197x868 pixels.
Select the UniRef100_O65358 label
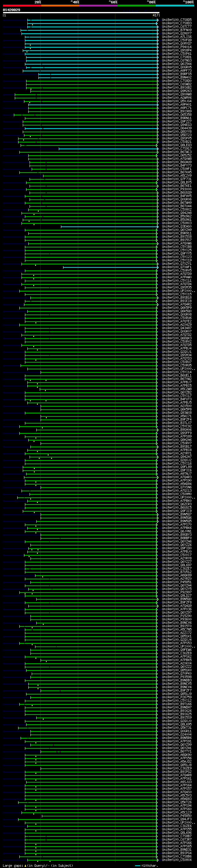[x=177, y=115]
